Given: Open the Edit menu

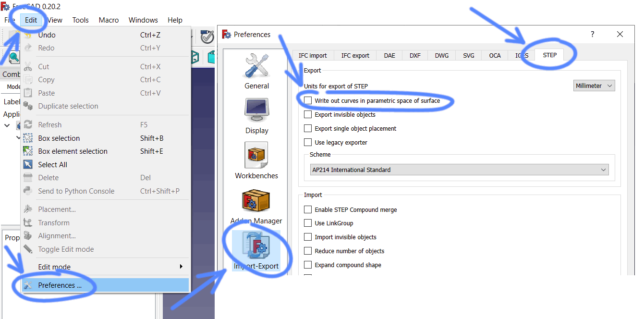Looking at the screenshot, I should click(x=31, y=20).
